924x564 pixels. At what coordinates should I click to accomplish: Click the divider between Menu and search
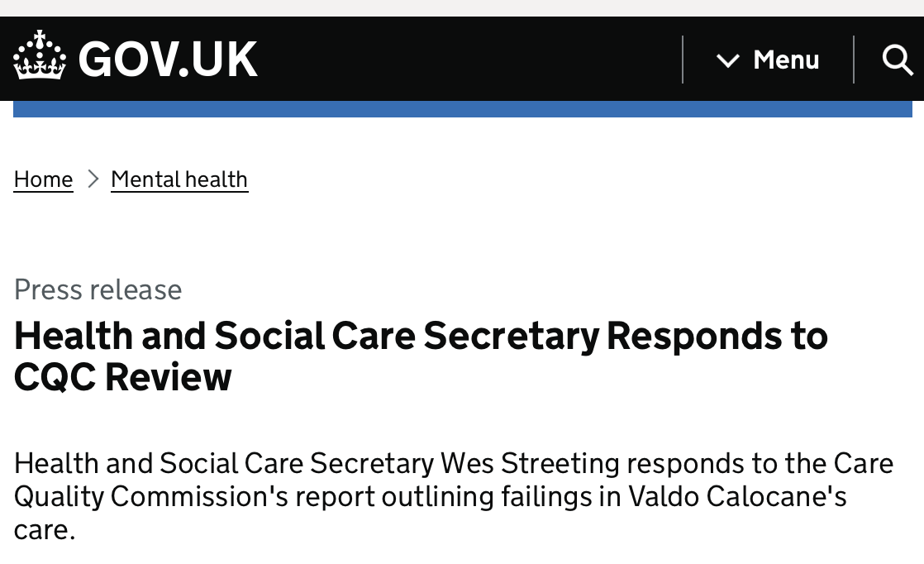[x=853, y=60]
